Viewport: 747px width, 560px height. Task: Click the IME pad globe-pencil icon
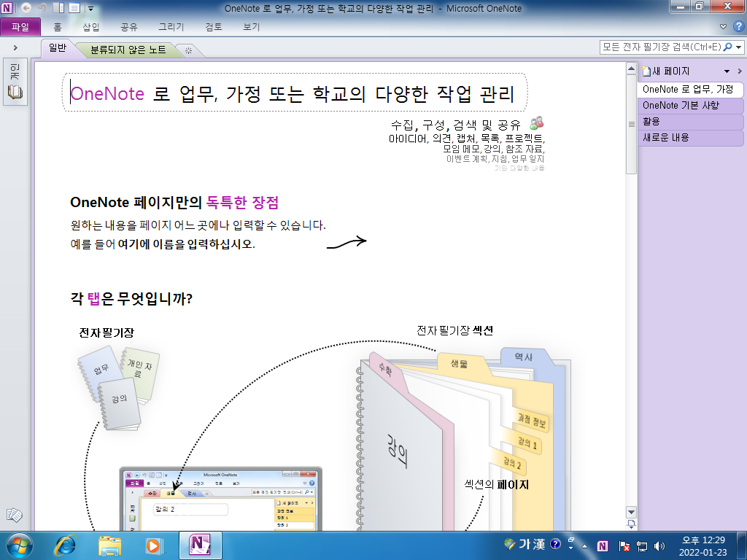(509, 543)
